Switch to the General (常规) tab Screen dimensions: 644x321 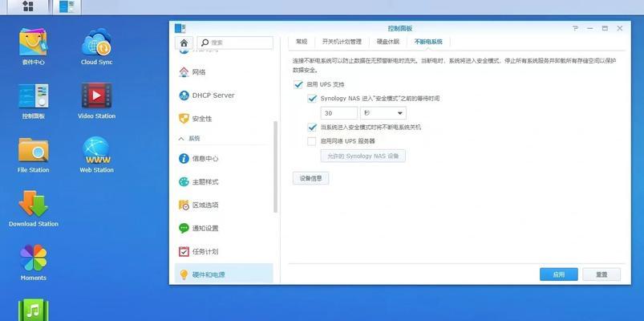click(x=302, y=42)
